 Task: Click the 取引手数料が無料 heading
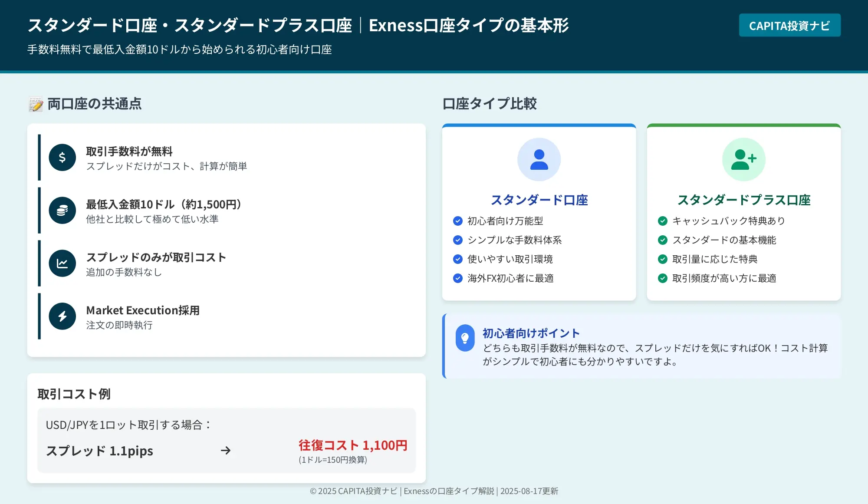point(129,152)
